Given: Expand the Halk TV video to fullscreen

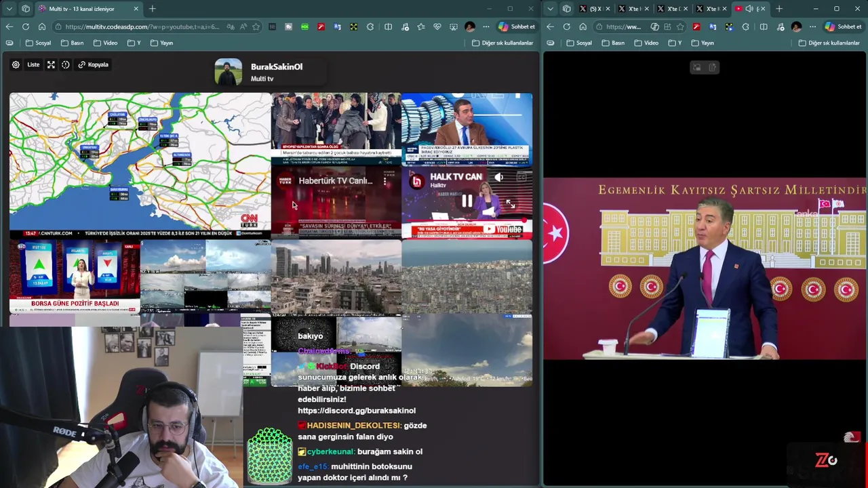Looking at the screenshot, I should click(x=510, y=203).
